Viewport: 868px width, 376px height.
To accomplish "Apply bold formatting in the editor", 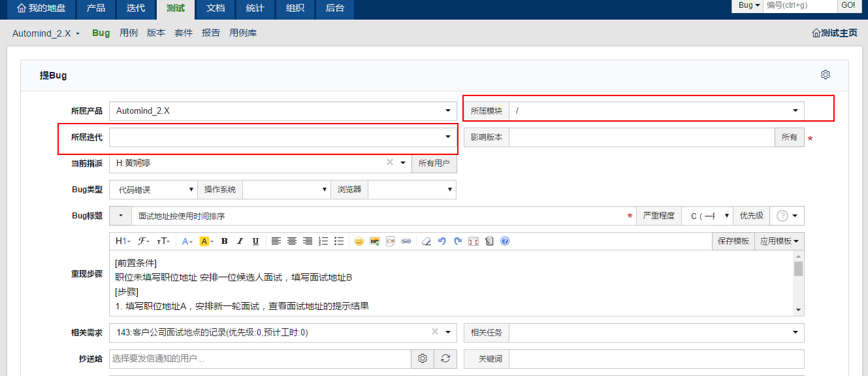I will point(225,241).
